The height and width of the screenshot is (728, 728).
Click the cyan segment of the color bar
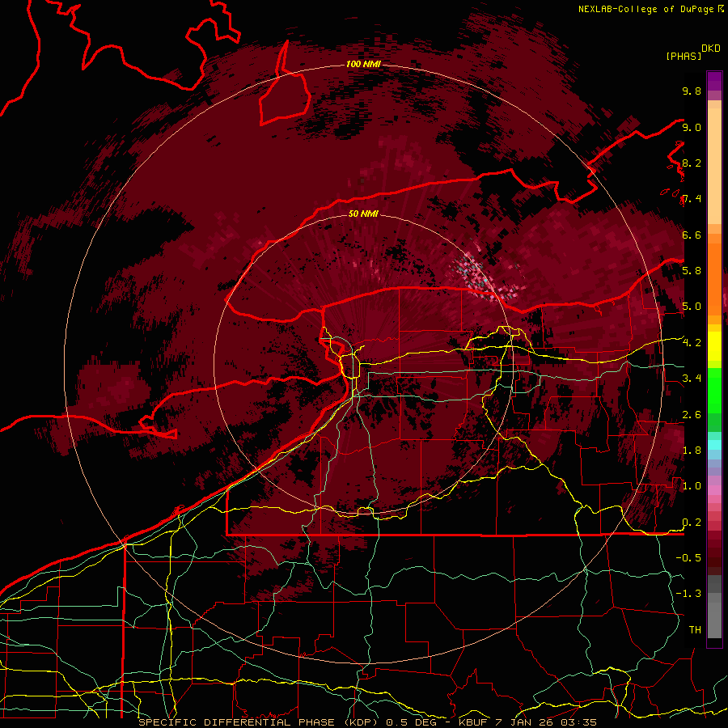(714, 444)
